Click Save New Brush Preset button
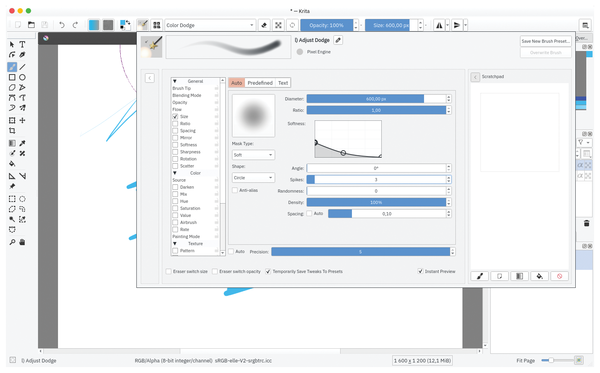600x373 pixels. pos(546,41)
